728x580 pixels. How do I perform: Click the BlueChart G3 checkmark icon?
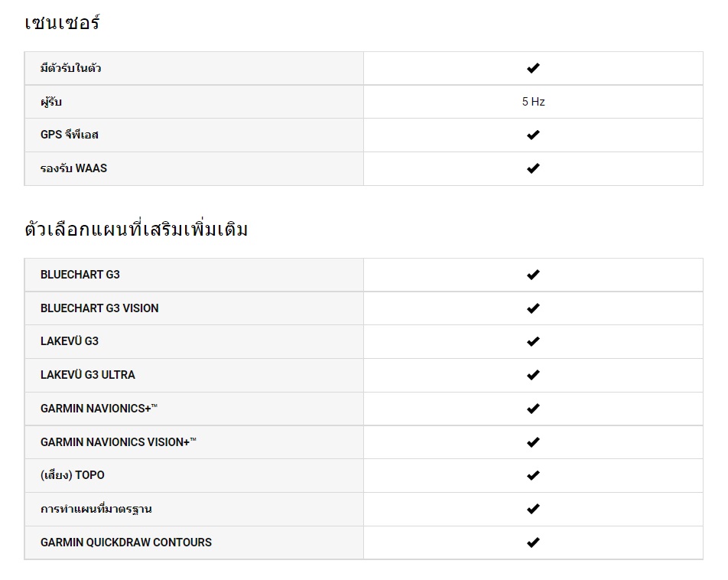pos(533,275)
